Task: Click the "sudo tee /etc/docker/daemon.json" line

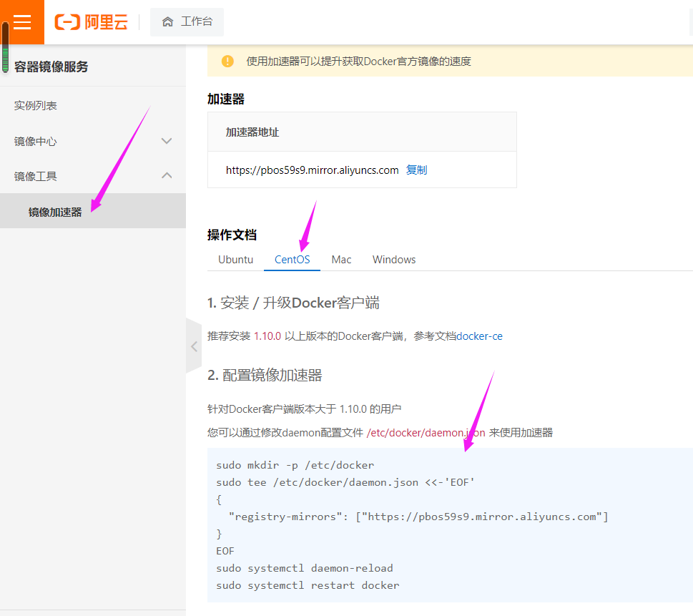Action: (345, 482)
